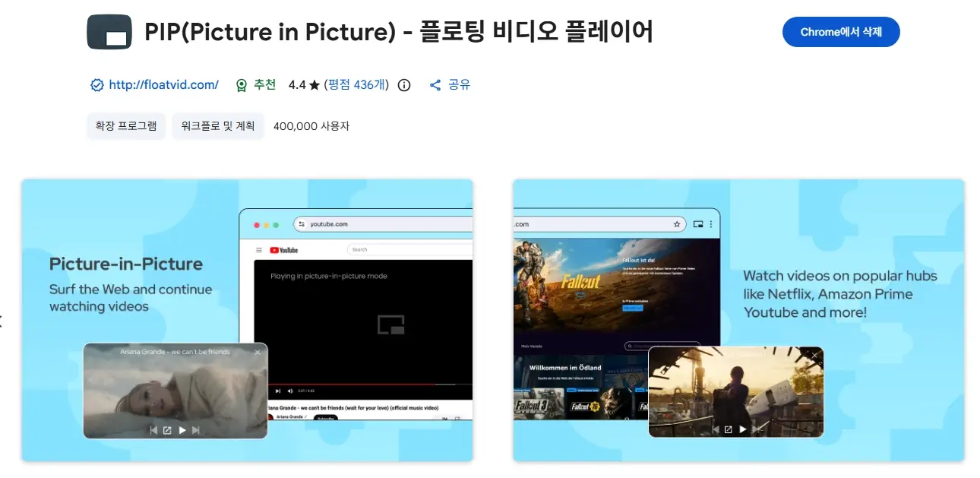Click the youtube.com address bar

click(x=384, y=224)
